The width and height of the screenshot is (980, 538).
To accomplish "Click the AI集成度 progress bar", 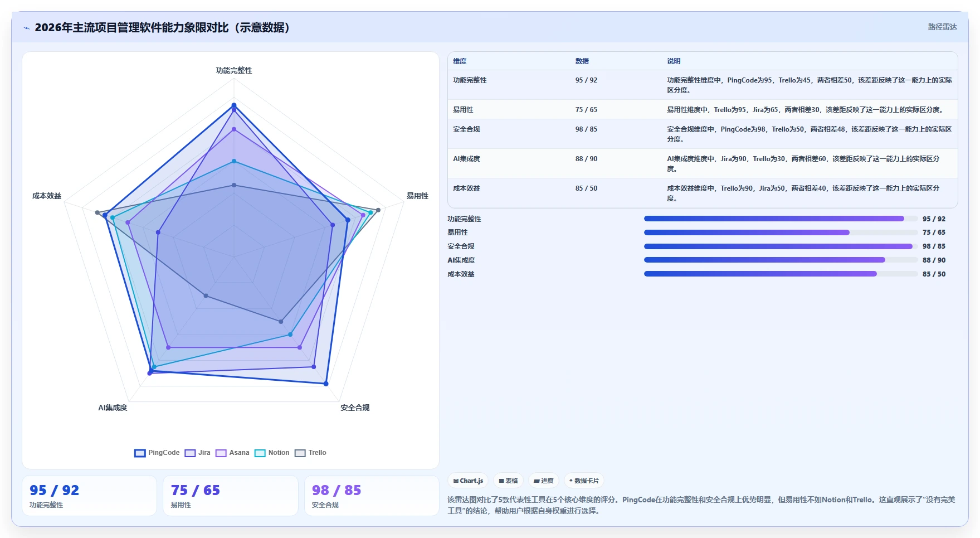I will pyautogui.click(x=781, y=260).
